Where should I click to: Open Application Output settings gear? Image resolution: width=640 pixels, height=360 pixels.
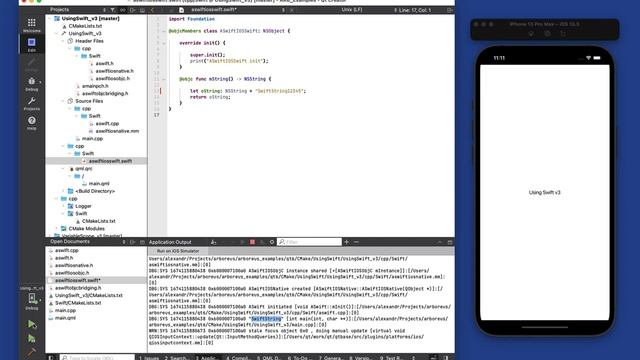[x=272, y=242]
